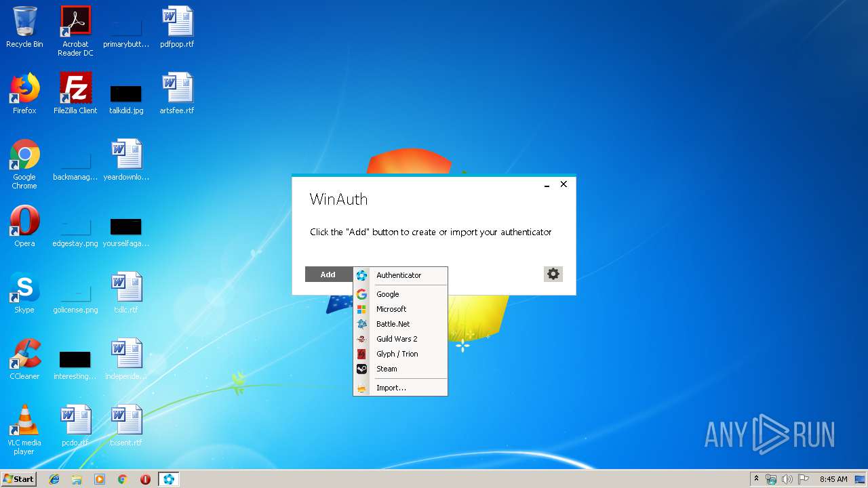The width and height of the screenshot is (868, 488).
Task: Pick Battle.Net from the menu
Action: (x=400, y=324)
